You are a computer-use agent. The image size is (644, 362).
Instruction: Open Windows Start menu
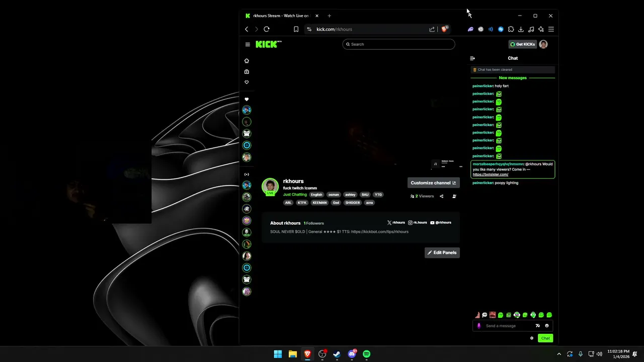(x=278, y=354)
